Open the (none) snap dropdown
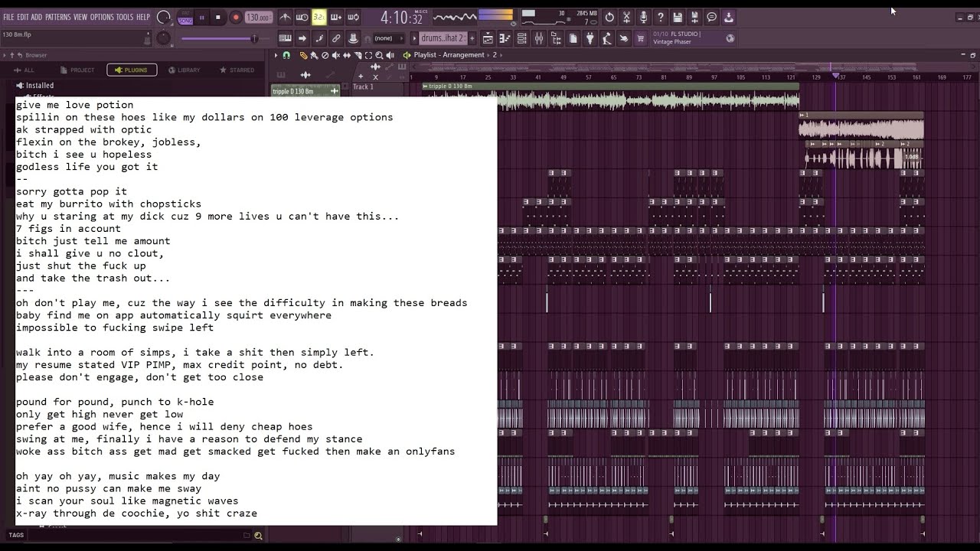The width and height of the screenshot is (980, 551). (x=388, y=38)
